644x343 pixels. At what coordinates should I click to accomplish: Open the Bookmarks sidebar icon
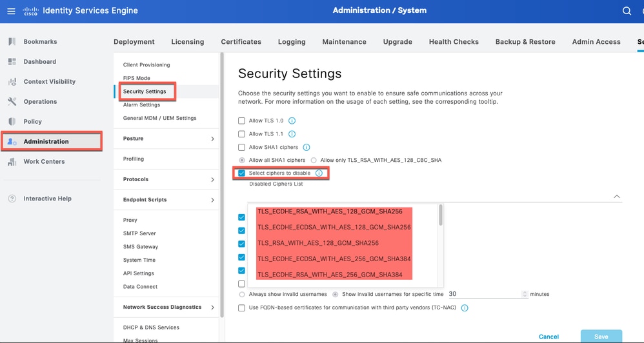(12, 41)
